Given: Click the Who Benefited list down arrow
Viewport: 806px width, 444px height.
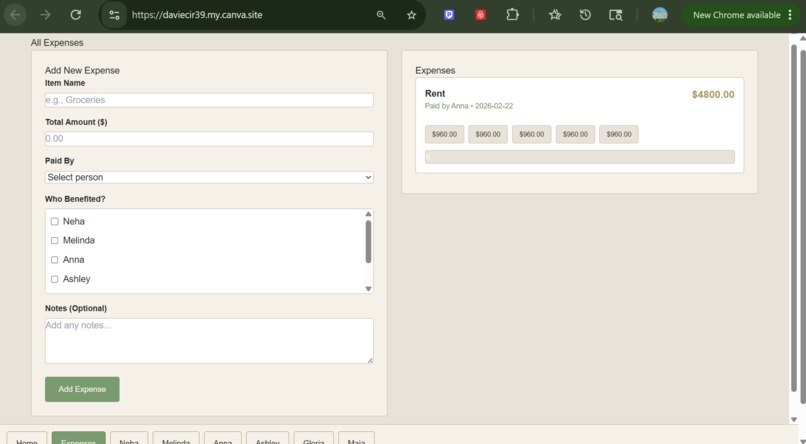Looking at the screenshot, I should (x=368, y=289).
